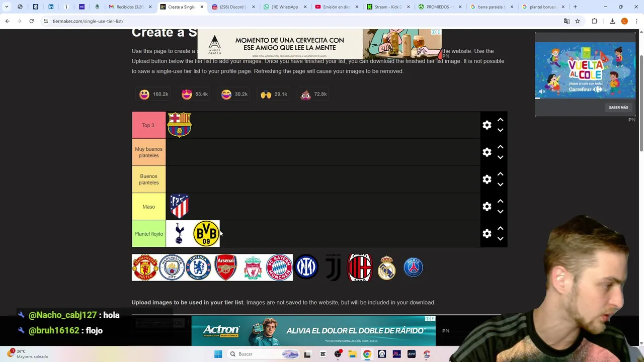Select the PSG crest

[x=414, y=267]
